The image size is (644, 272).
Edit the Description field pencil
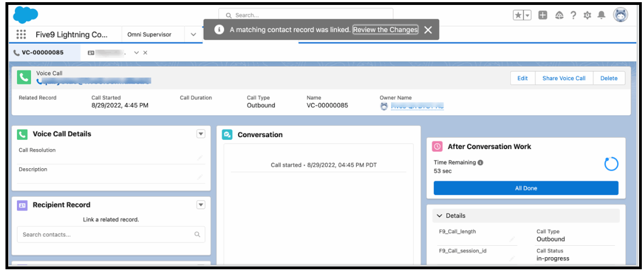click(x=200, y=176)
